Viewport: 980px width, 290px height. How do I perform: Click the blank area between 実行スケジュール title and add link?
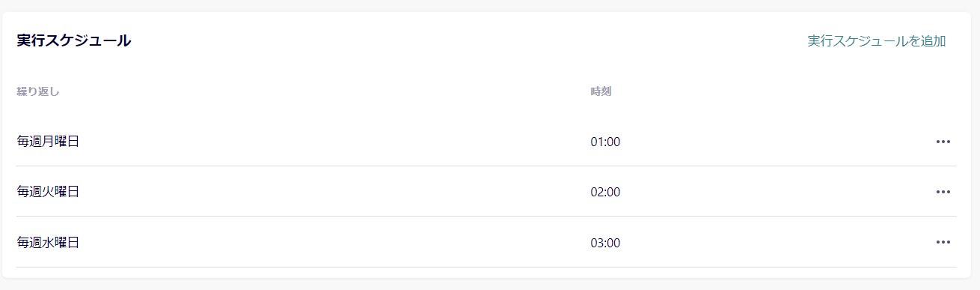coord(469,41)
